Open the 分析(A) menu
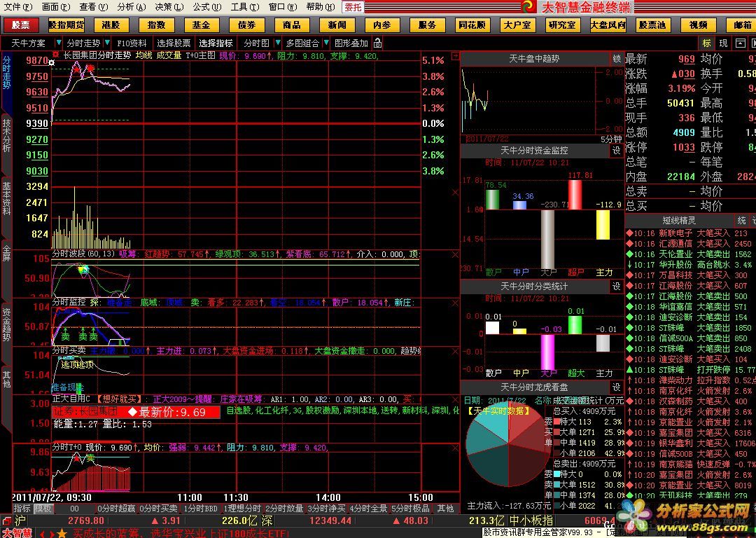The height and width of the screenshot is (538, 756). click(131, 7)
